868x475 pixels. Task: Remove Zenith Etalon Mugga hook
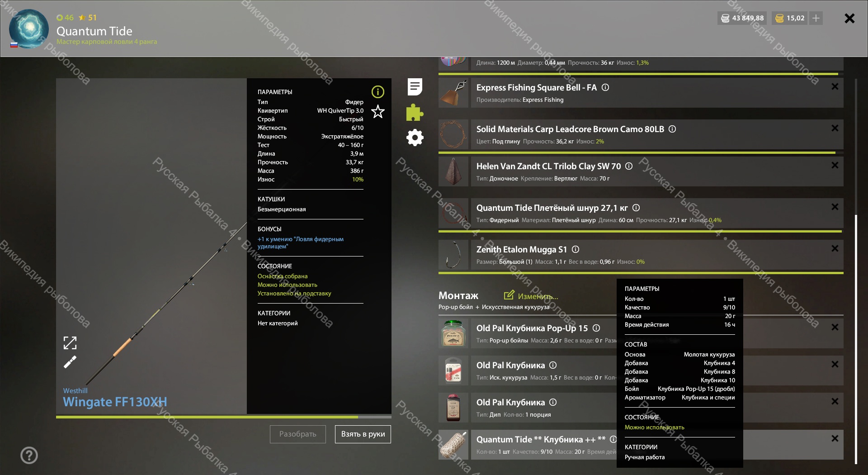[x=835, y=248]
